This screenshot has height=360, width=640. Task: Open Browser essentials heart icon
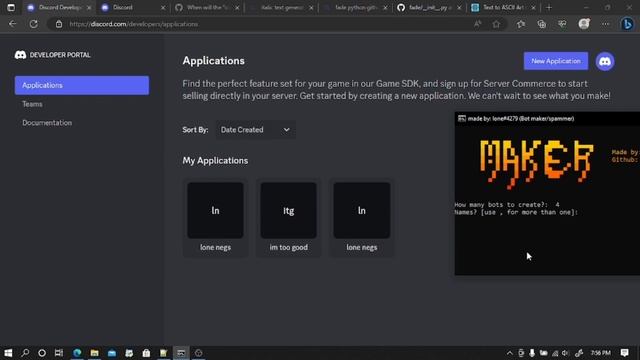point(562,24)
